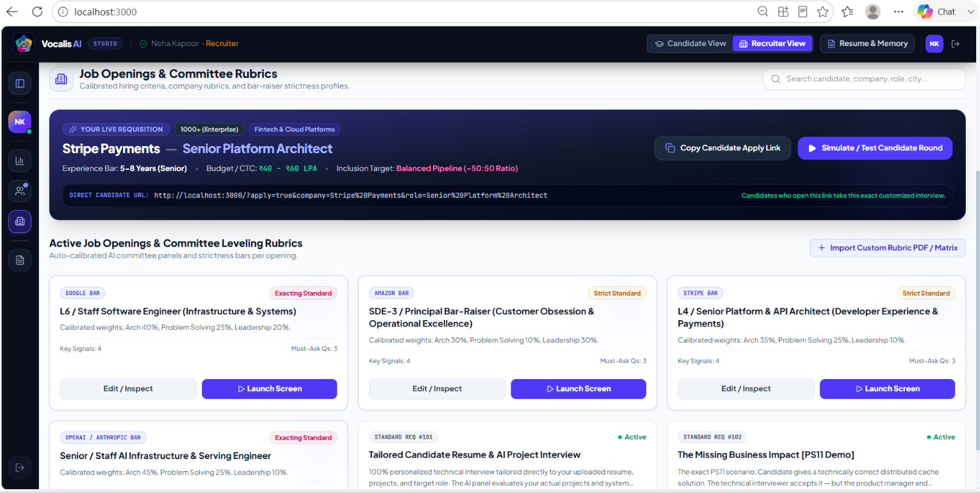Viewport: 980px width, 493px height.
Task: Bookmark page with the star icon
Action: click(823, 12)
